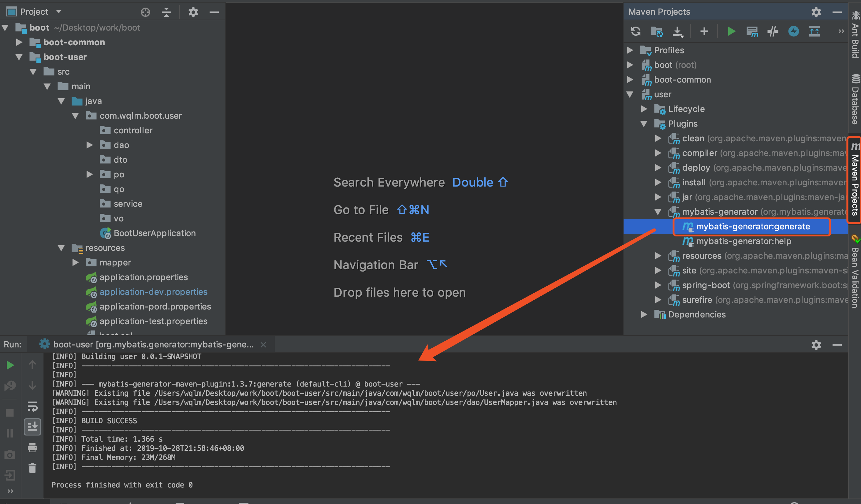The height and width of the screenshot is (504, 861).
Task: Close the boot-user Run tab
Action: [263, 345]
